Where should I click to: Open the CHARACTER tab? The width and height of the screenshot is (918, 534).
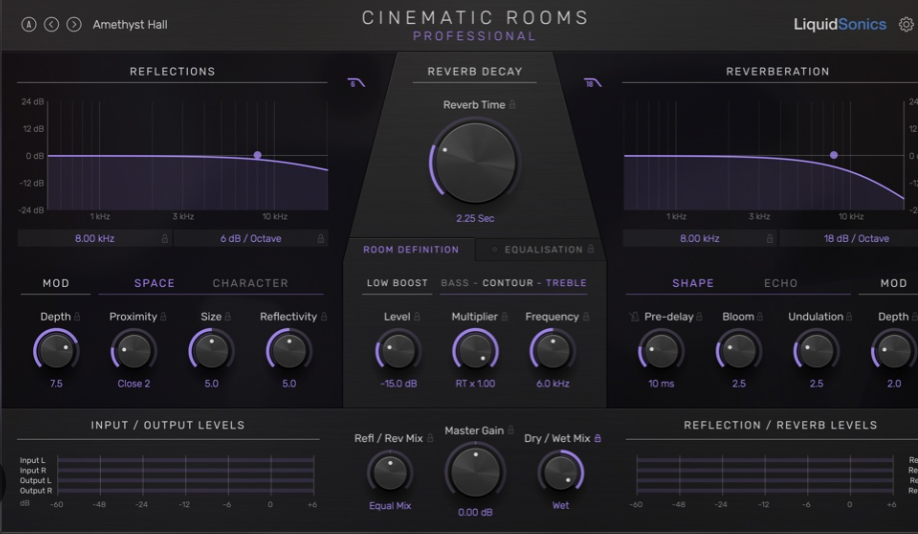(251, 283)
